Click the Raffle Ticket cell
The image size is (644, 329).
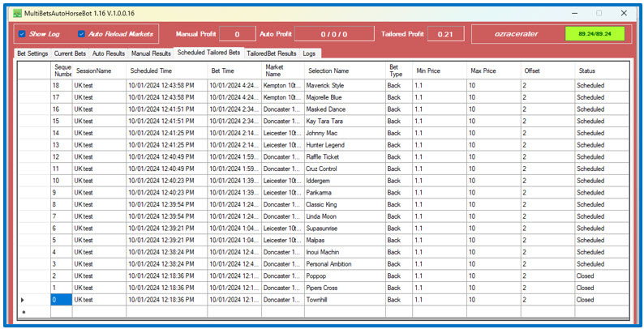click(345, 156)
